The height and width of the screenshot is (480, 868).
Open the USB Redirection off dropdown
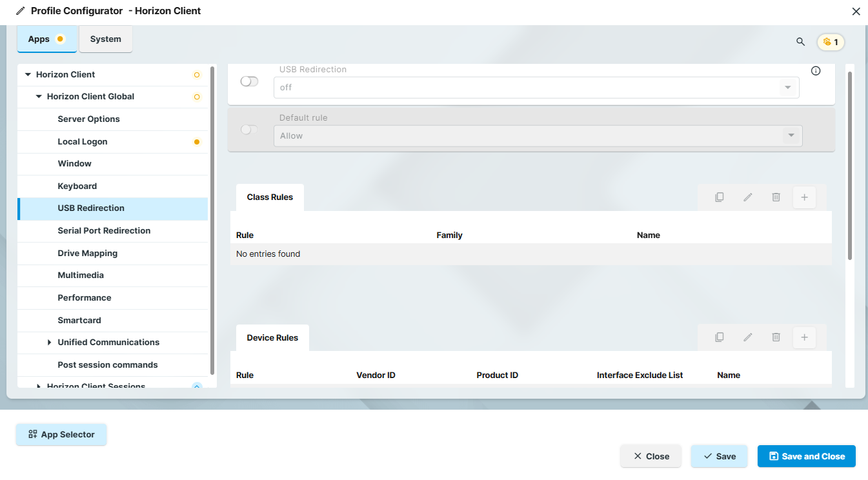[787, 87]
